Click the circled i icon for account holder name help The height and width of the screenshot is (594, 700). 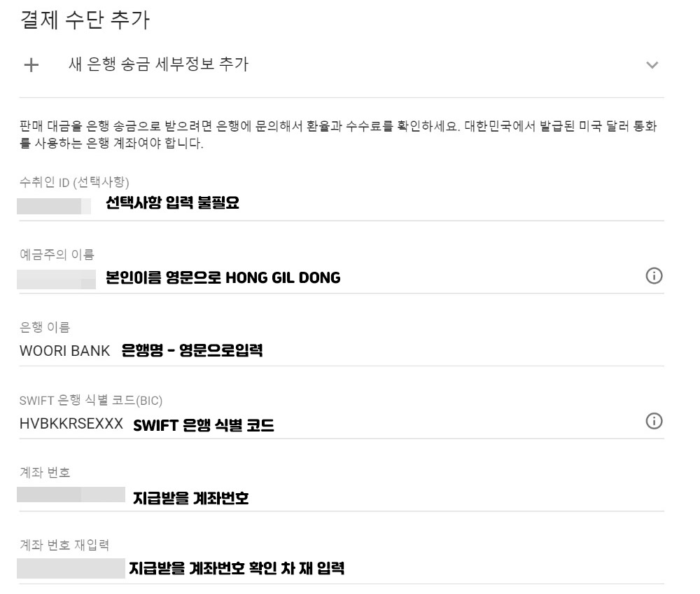pos(655,276)
